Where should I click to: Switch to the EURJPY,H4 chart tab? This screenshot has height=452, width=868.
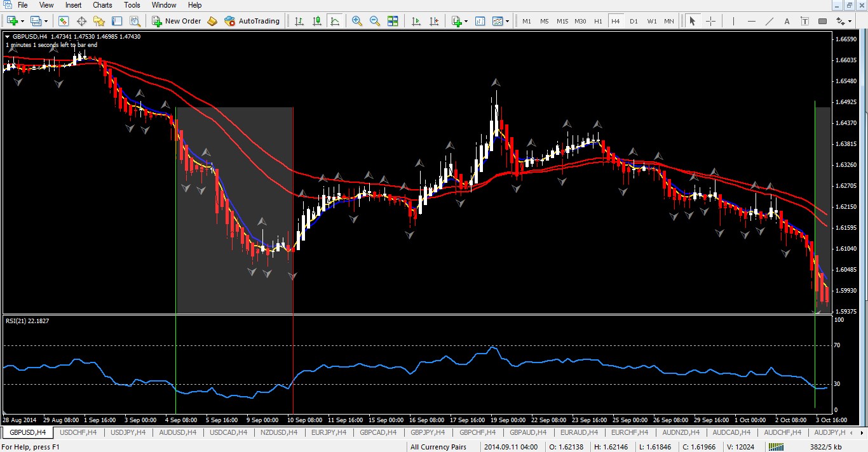click(x=329, y=432)
